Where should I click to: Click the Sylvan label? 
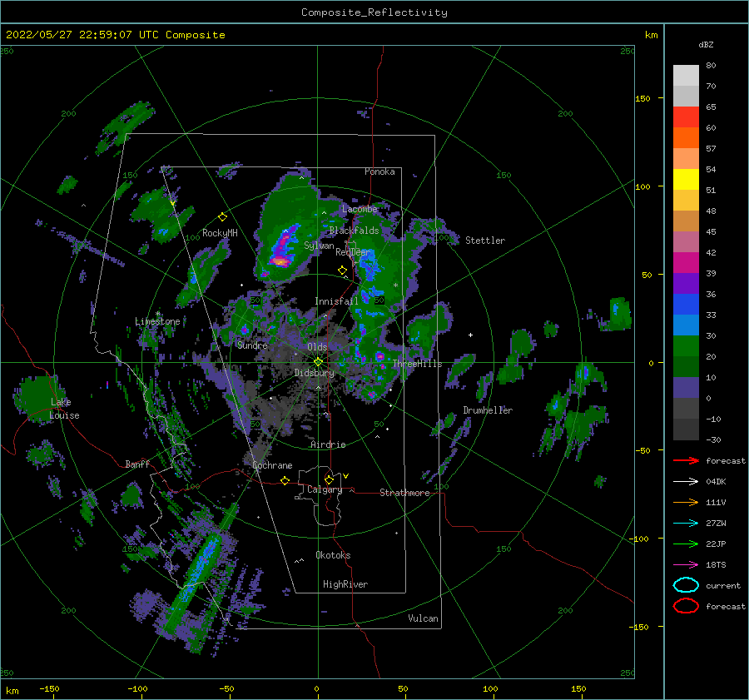(x=319, y=246)
